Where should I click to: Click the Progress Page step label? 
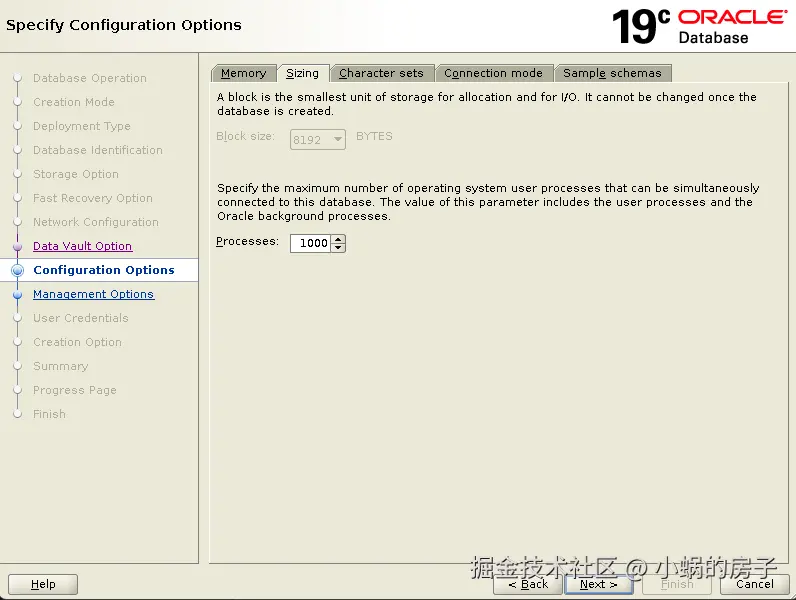75,390
